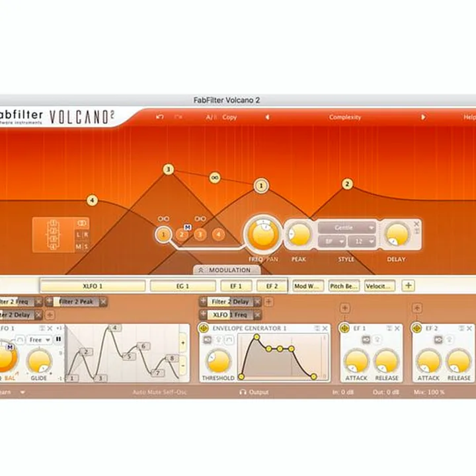Click the link icon between nodes 3 and 1
476x476 pixels.
pyautogui.click(x=215, y=178)
